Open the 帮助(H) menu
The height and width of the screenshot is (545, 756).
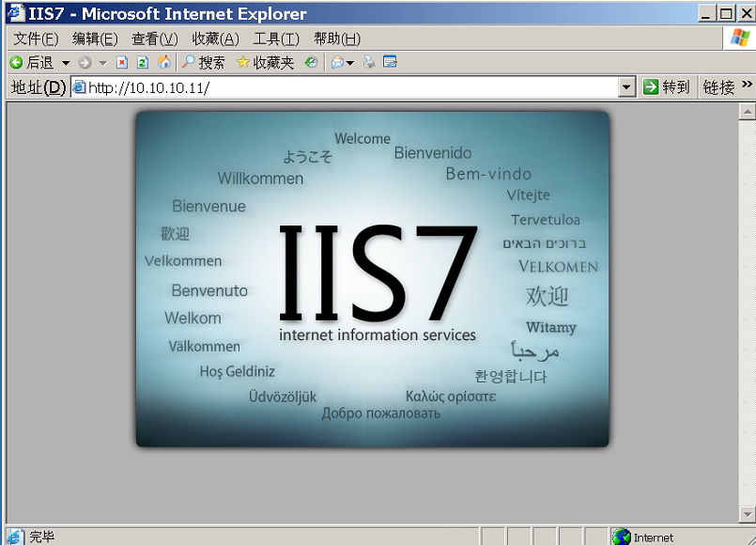click(337, 39)
